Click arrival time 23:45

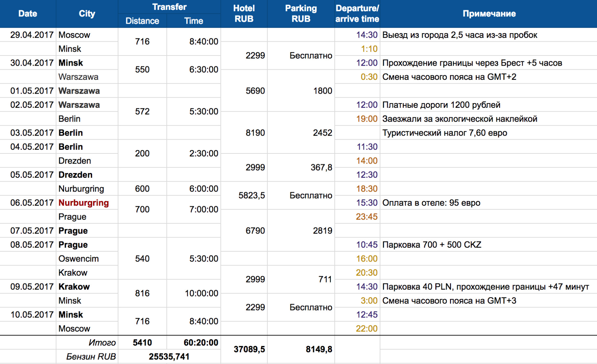pos(357,216)
